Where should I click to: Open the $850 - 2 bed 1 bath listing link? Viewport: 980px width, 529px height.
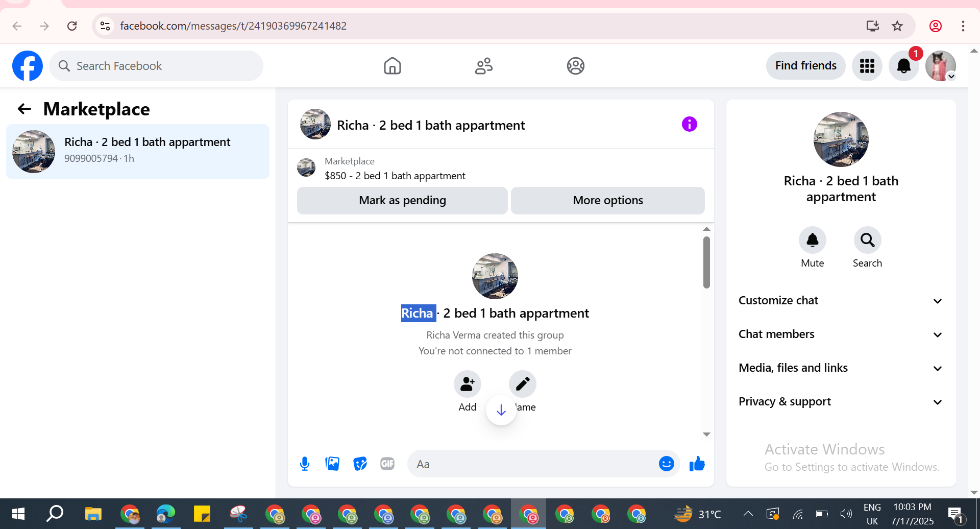395,176
